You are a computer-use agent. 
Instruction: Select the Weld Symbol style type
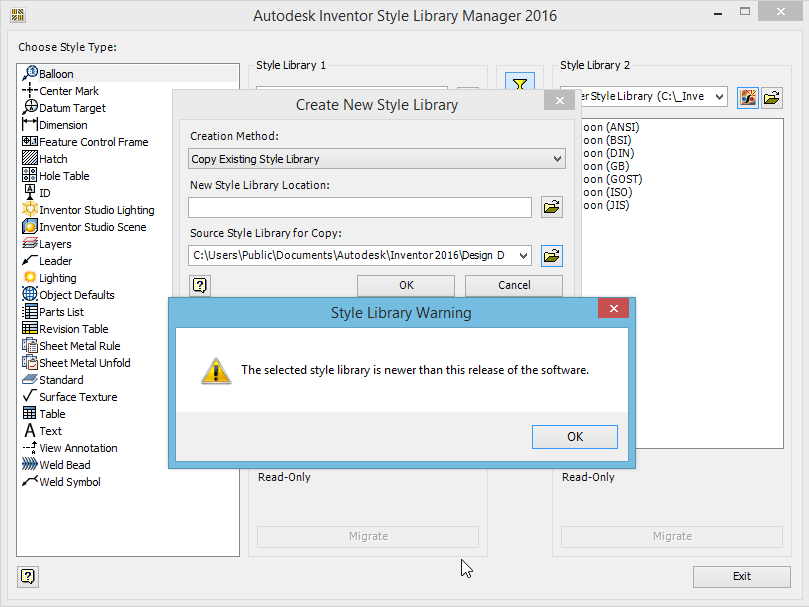(65, 481)
